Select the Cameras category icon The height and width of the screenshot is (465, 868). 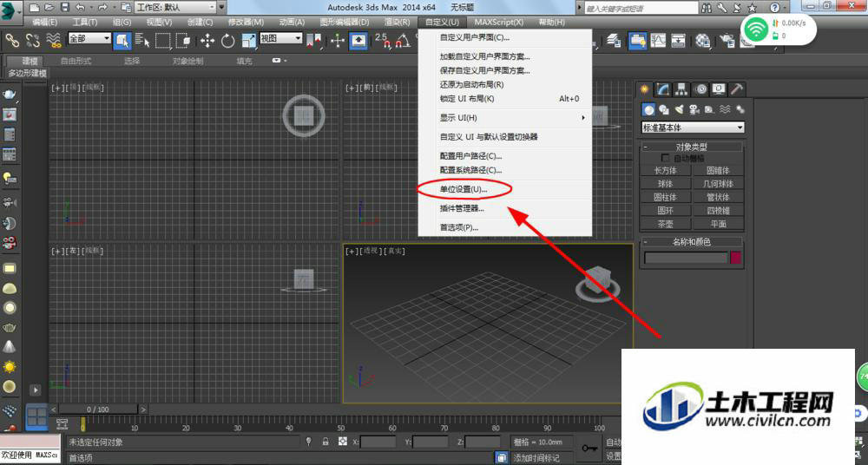(x=694, y=109)
